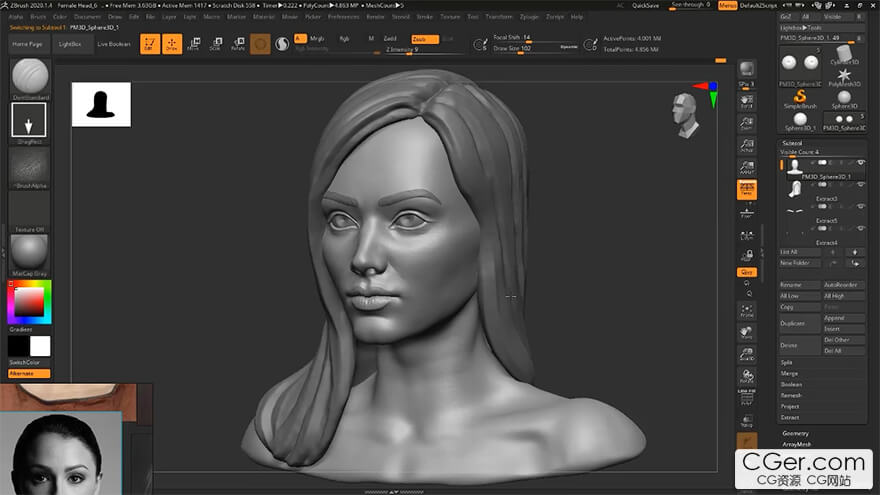Toggle the camera lock icon

pyautogui.click(x=746, y=256)
